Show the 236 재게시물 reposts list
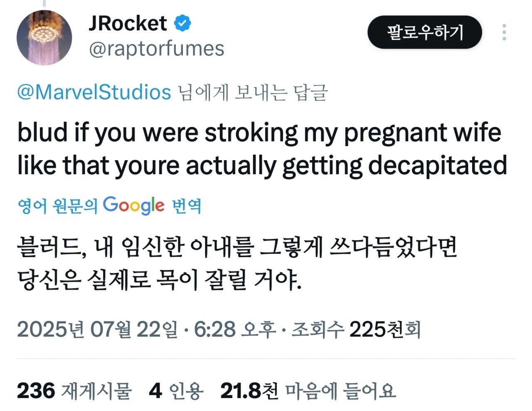Viewport: 532px width, 411px height. [x=74, y=391]
